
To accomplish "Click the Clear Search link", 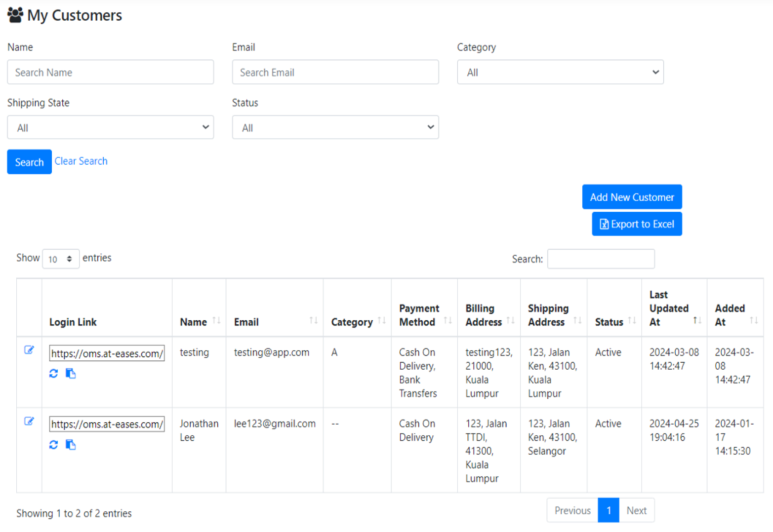I will pos(81,161).
